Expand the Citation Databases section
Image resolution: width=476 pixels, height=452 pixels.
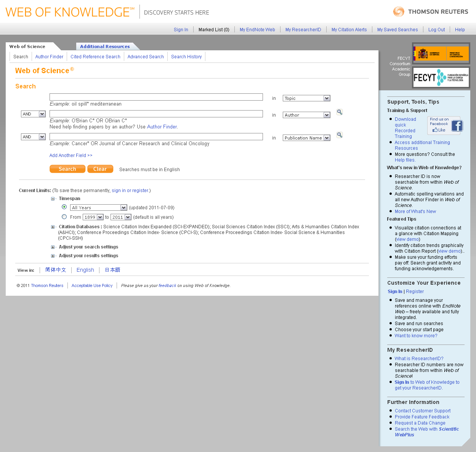pyautogui.click(x=53, y=227)
